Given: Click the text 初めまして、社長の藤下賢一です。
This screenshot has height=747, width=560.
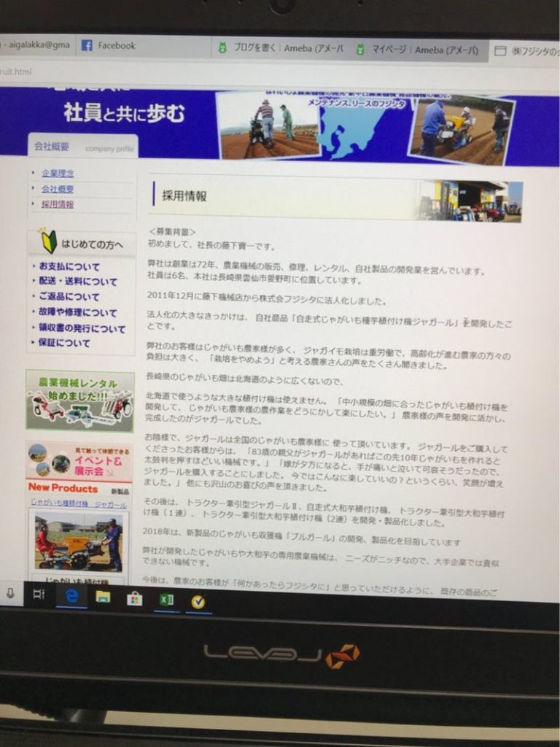Looking at the screenshot, I should coord(212,247).
